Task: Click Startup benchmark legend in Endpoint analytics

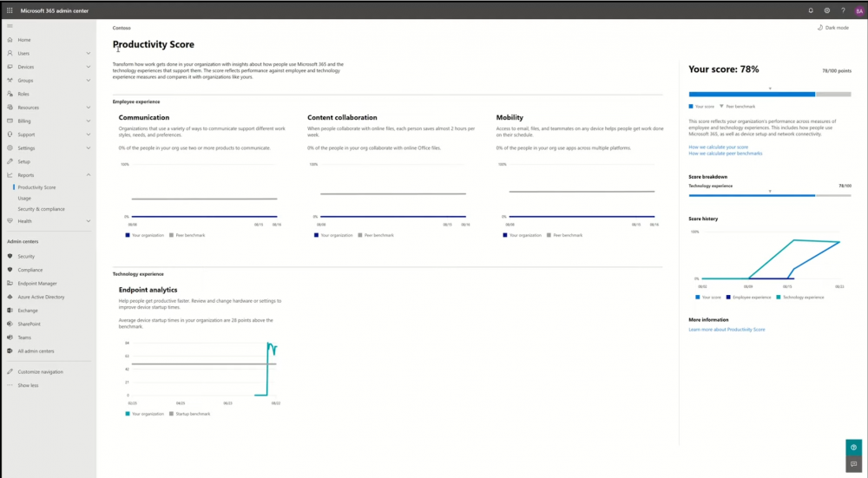Action: 190,414
